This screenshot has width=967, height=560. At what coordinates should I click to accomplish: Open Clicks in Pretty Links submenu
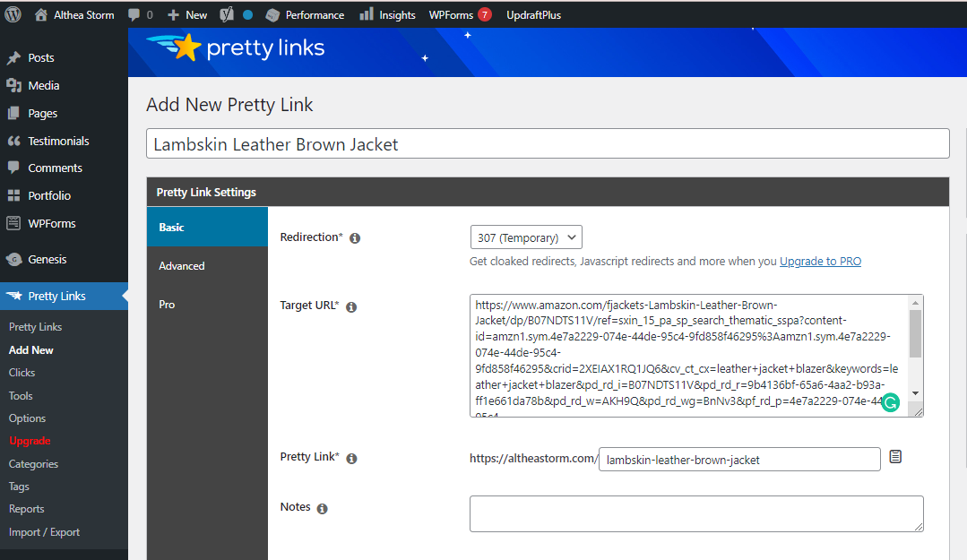22,373
